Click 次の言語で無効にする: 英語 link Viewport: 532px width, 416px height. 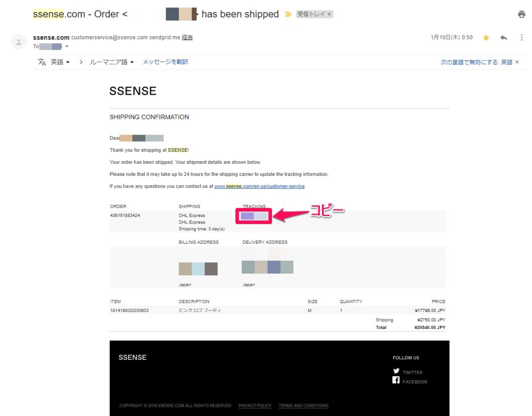(x=476, y=62)
